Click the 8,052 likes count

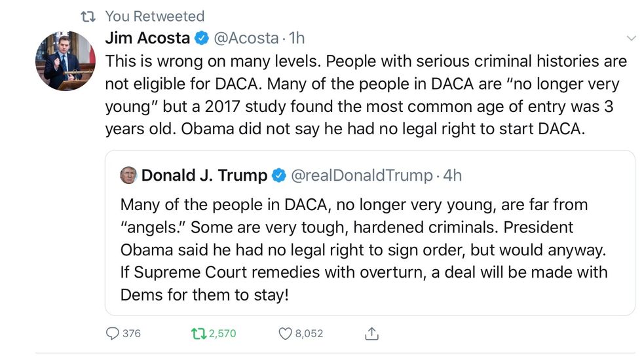[x=309, y=334]
